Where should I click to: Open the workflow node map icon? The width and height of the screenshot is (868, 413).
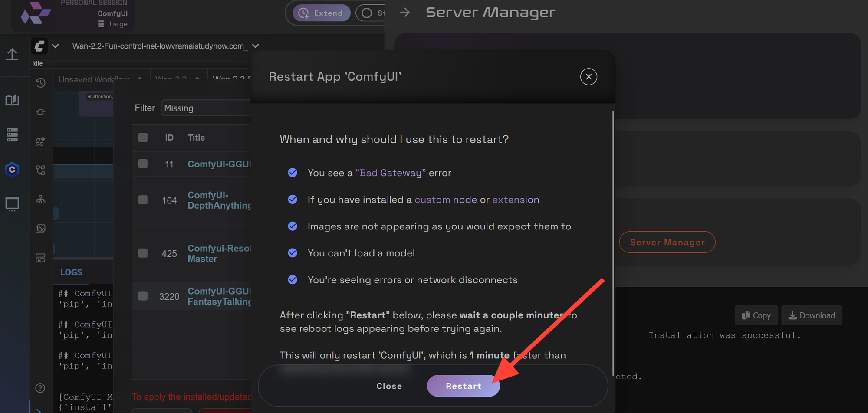pyautogui.click(x=40, y=199)
